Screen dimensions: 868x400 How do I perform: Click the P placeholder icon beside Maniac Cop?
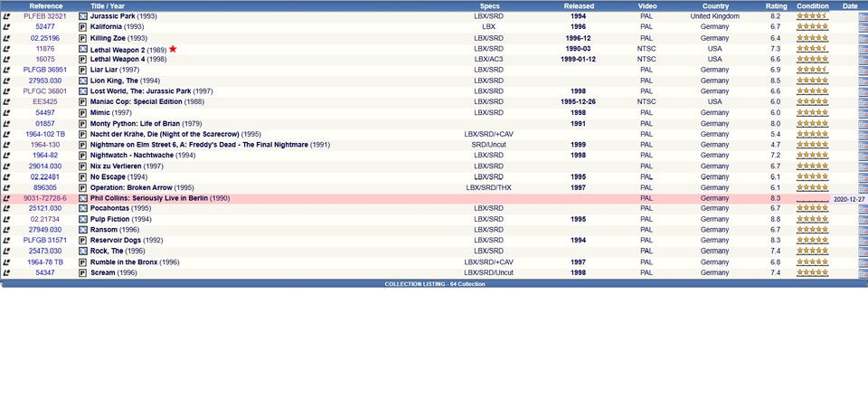82,102
